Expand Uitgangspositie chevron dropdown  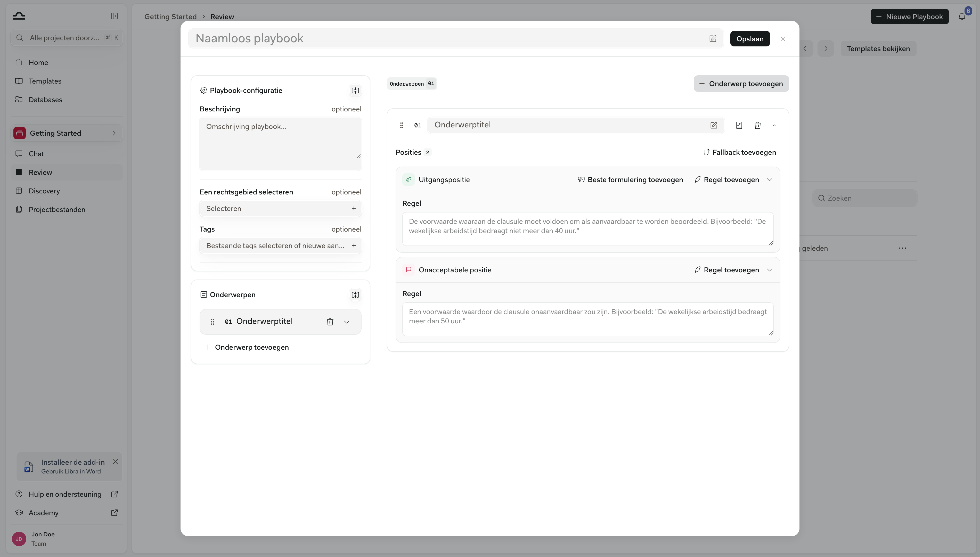pos(769,179)
